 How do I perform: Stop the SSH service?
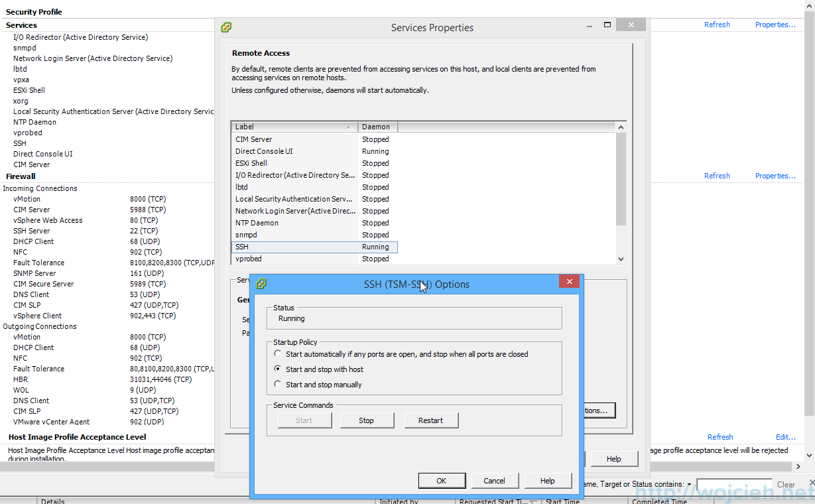click(367, 420)
